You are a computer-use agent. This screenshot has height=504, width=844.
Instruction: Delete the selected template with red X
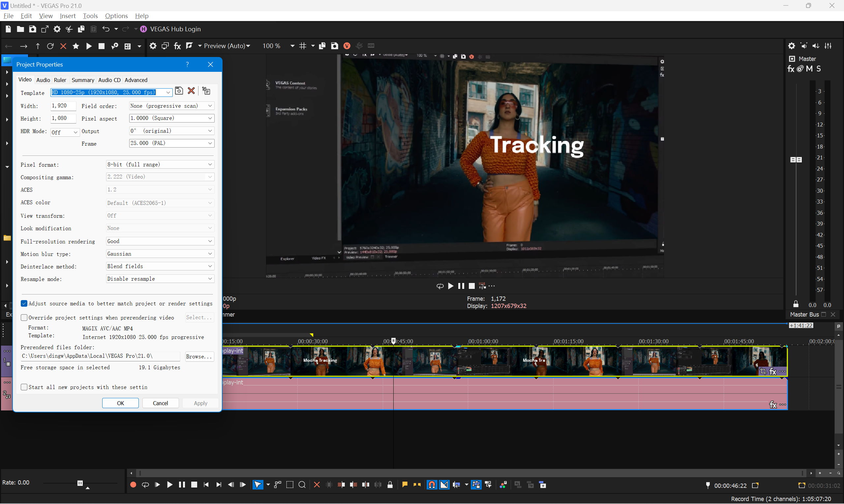191,91
